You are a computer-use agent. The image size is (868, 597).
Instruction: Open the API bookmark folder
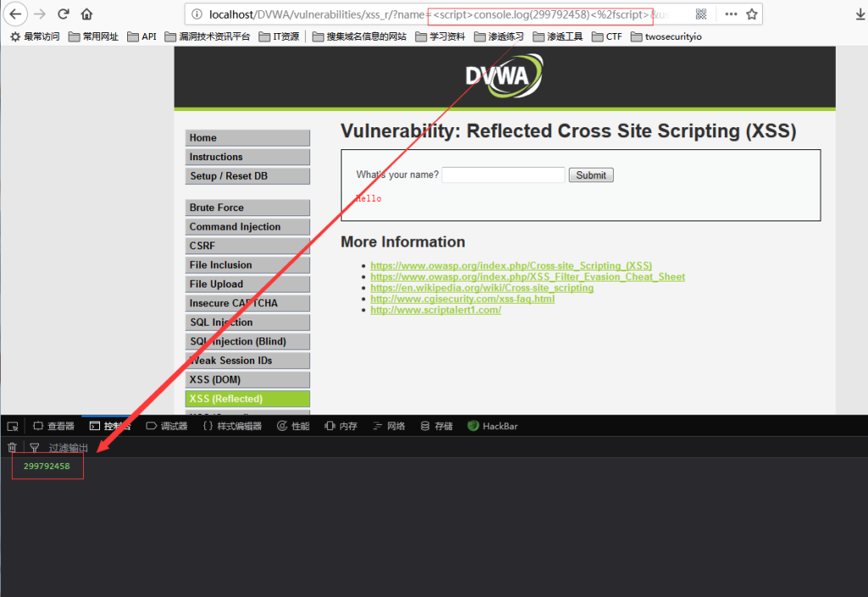142,36
